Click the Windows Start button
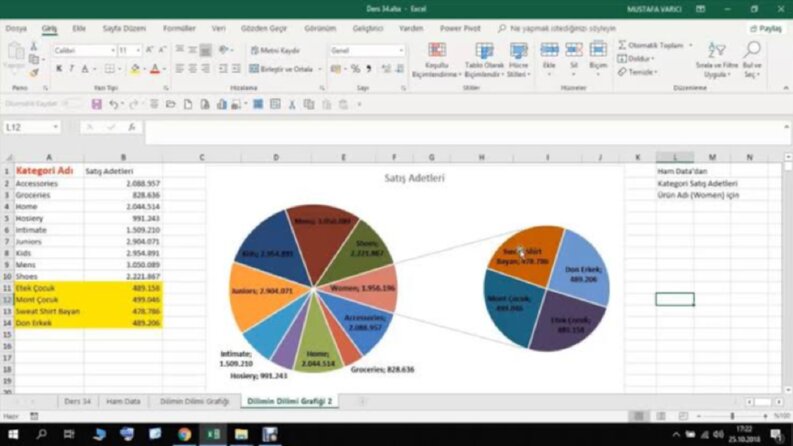Screen dimensions: 793x446 pyautogui.click(x=13, y=434)
